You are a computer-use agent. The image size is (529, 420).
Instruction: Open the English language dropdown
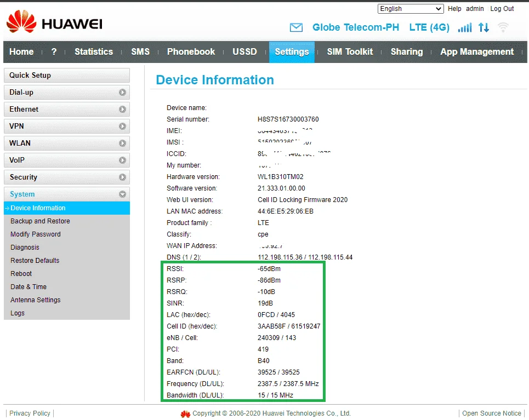411,9
